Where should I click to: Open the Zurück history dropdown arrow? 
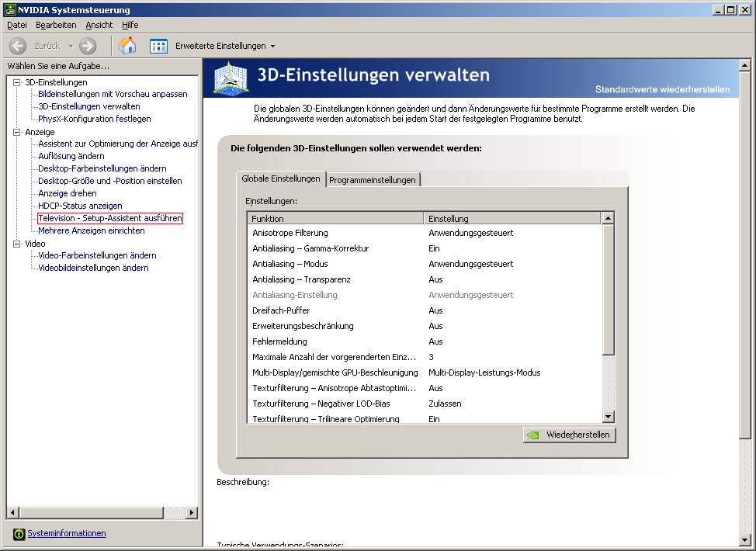71,47
